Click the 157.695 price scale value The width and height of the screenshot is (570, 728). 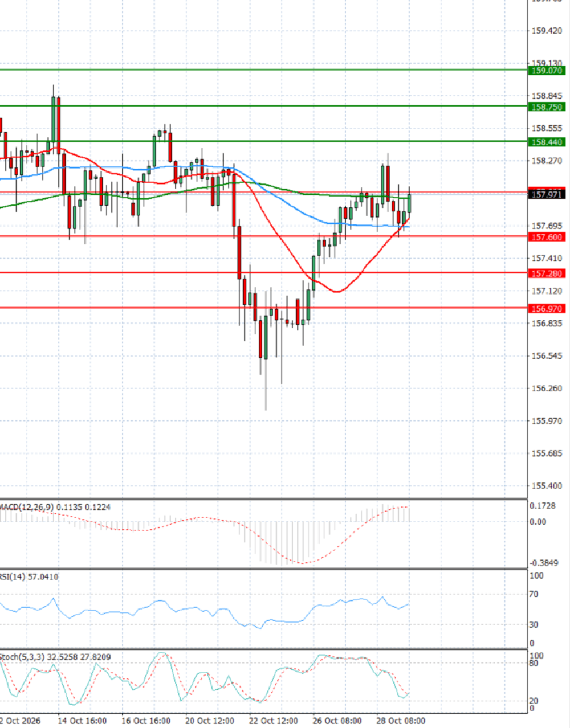(547, 226)
